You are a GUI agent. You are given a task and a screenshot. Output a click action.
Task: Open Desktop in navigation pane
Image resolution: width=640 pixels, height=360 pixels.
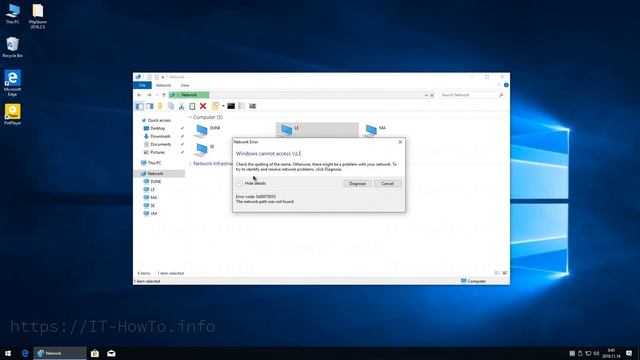pyautogui.click(x=158, y=128)
